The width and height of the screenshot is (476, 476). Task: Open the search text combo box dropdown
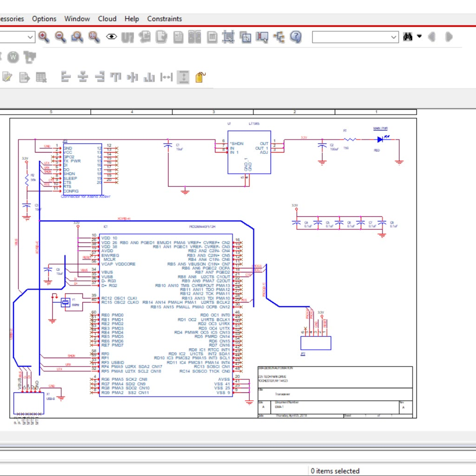tap(393, 37)
